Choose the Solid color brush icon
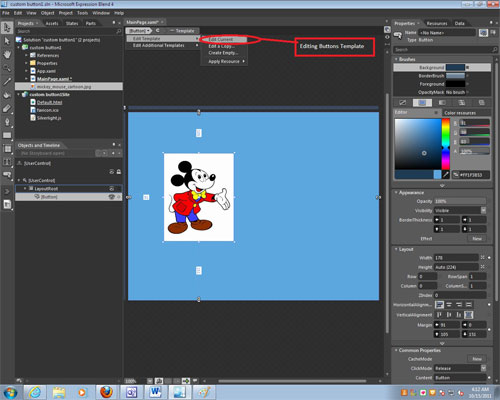The image size is (500, 400). [x=422, y=103]
